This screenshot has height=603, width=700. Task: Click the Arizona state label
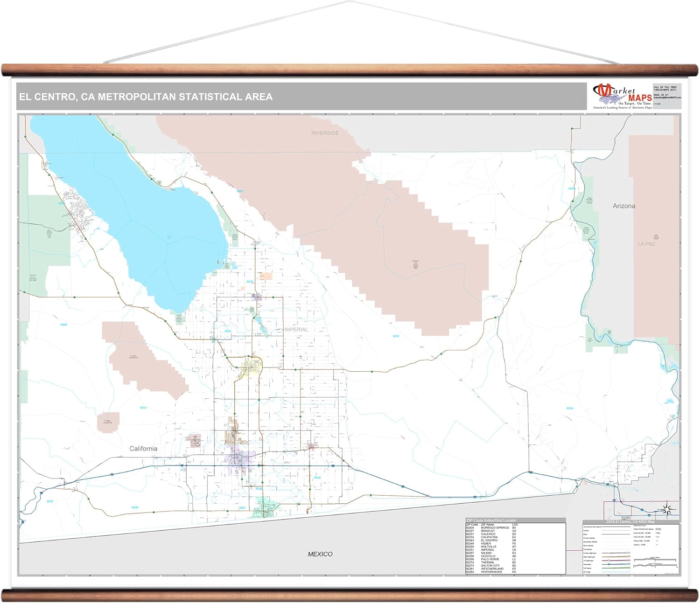(x=623, y=206)
